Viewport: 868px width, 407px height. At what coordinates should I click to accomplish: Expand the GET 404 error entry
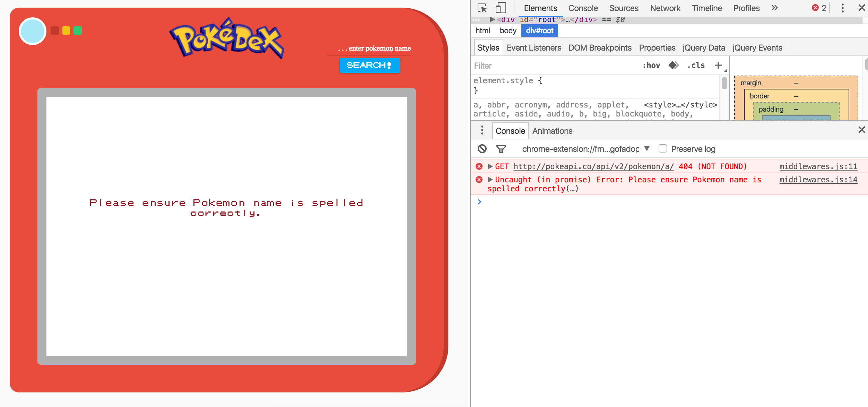click(x=490, y=166)
